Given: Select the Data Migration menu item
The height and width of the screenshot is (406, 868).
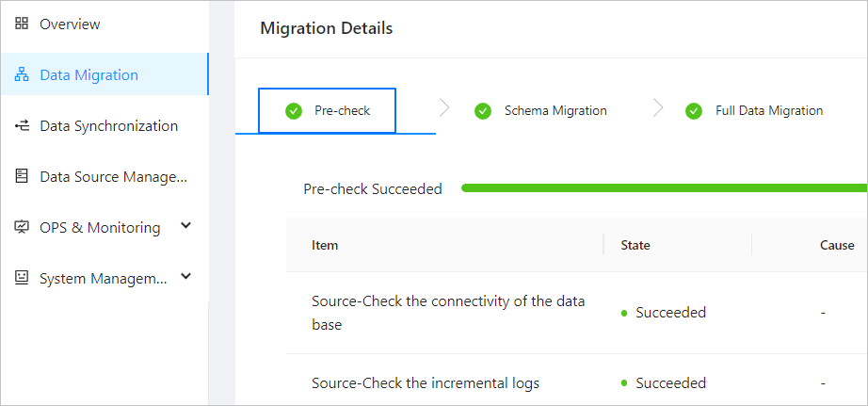Looking at the screenshot, I should tap(88, 75).
